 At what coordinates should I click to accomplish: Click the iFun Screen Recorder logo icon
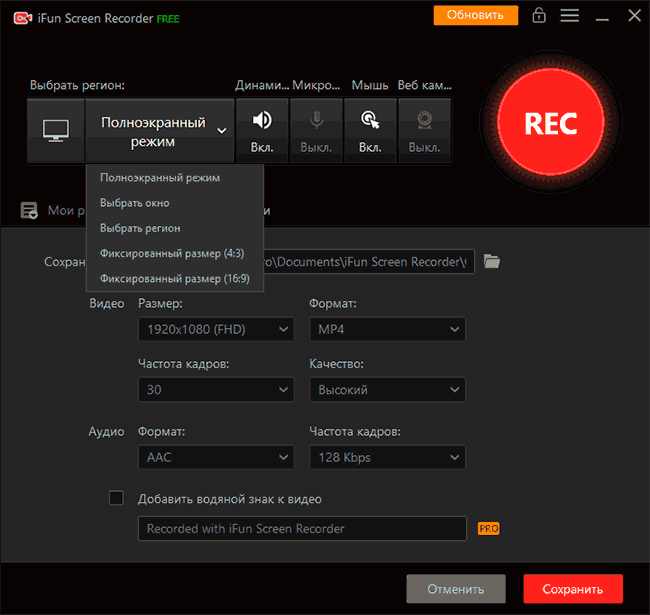(23, 19)
